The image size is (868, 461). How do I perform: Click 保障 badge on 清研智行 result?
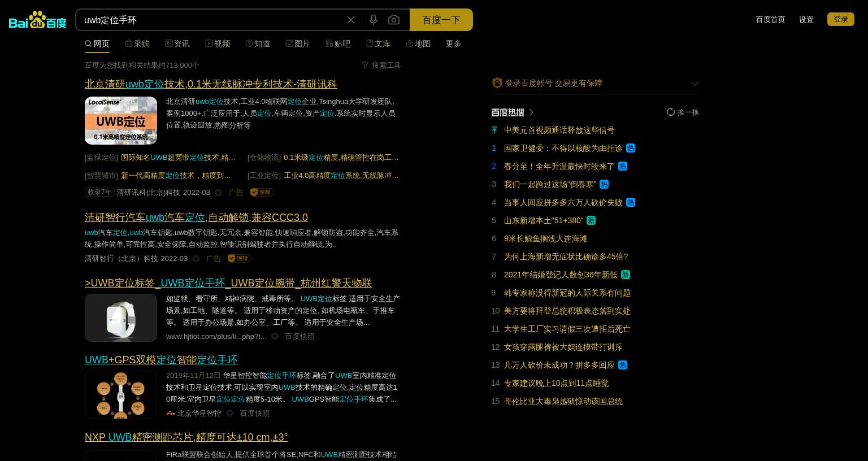tap(240, 258)
